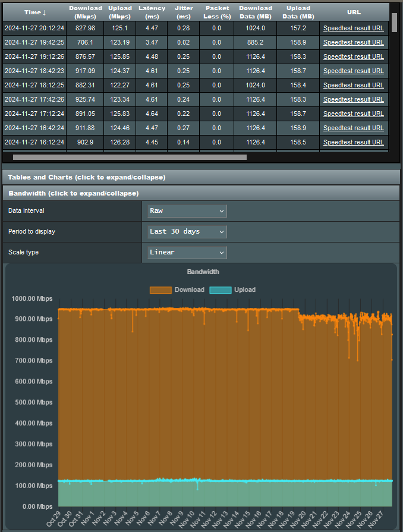Open Speedtest result URL for 19:42:25 test

(x=353, y=42)
